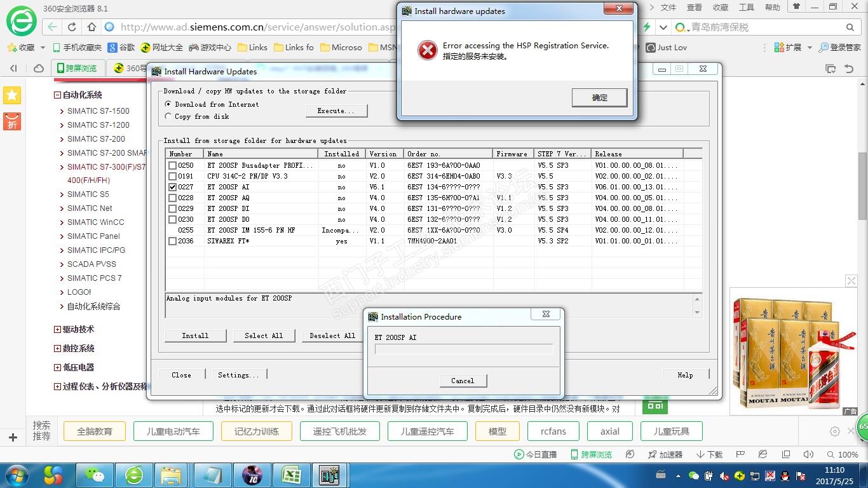The width and height of the screenshot is (868, 488).
Task: Open the 查看 menu
Action: (695, 8)
